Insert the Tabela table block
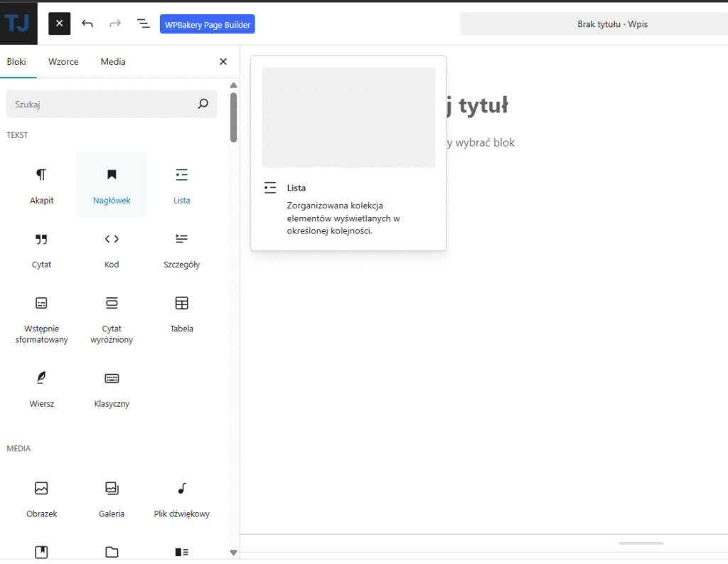The height and width of the screenshot is (564, 728). (181, 313)
